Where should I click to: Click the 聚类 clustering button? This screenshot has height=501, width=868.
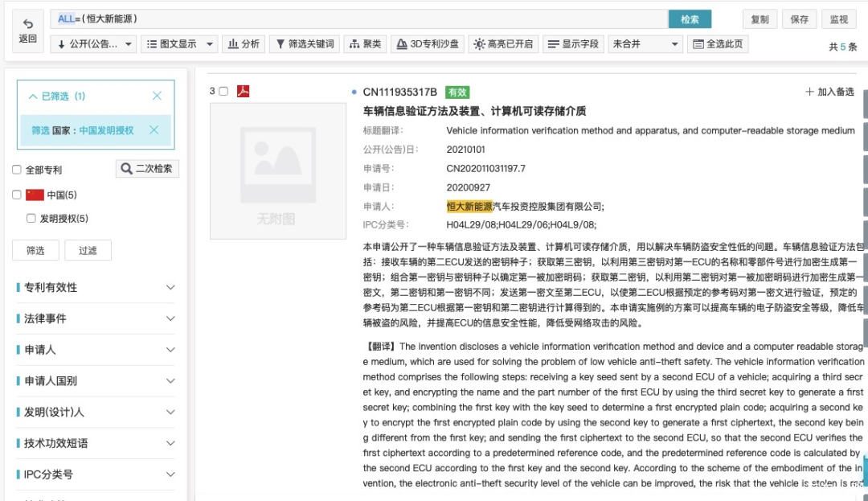point(365,43)
